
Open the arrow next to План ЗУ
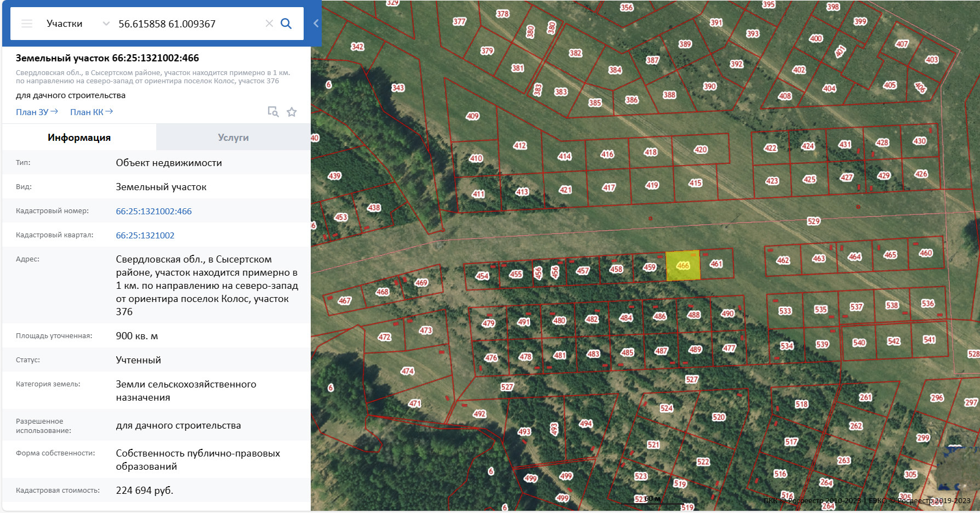54,111
